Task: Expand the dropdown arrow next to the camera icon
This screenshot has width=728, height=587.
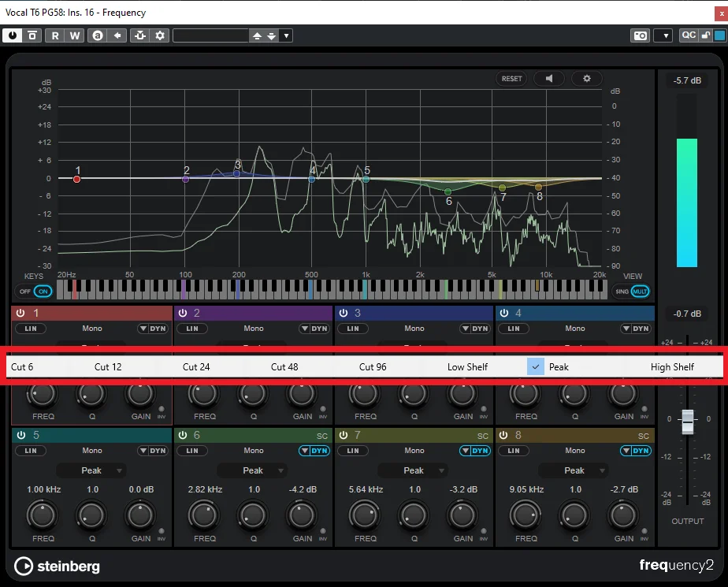Action: (665, 35)
